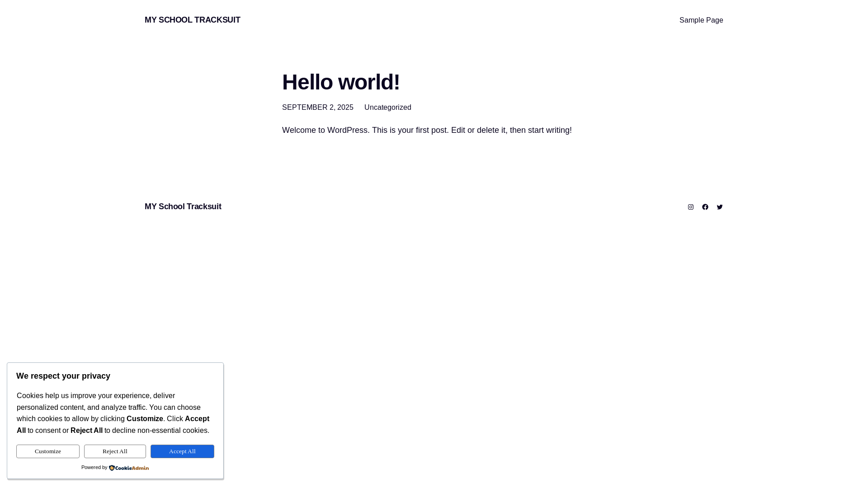This screenshot has height=488, width=868.
Task: Open the Facebook social icon
Action: coord(705,207)
